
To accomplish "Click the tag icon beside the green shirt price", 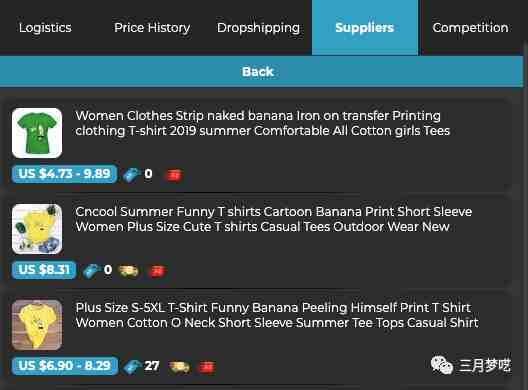I will coord(131,175).
